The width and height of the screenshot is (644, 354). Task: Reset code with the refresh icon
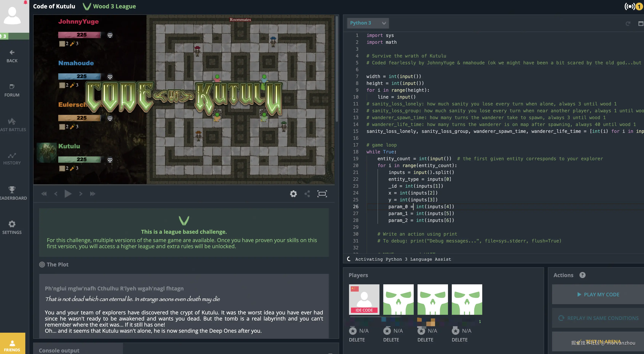coord(628,23)
